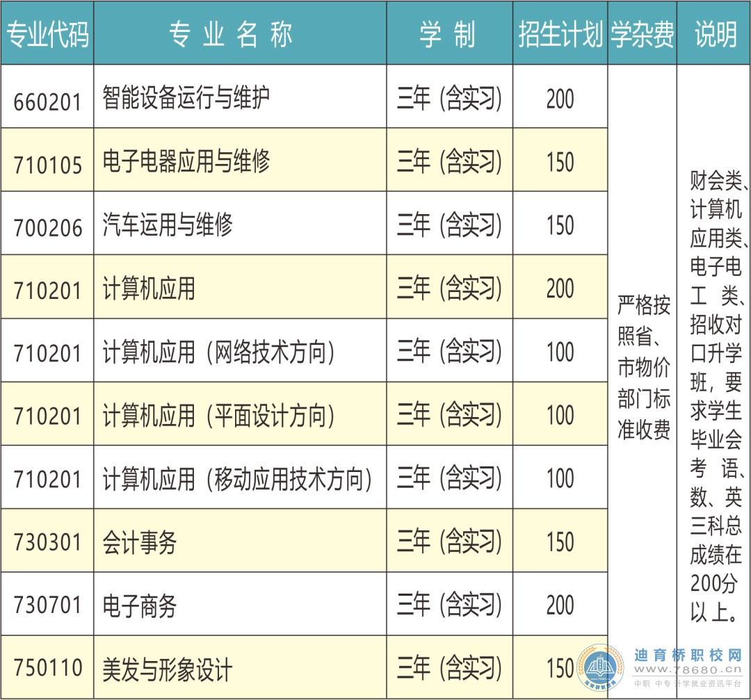751x700 pixels.
Task: Select major code 730301
Action: pyautogui.click(x=47, y=542)
